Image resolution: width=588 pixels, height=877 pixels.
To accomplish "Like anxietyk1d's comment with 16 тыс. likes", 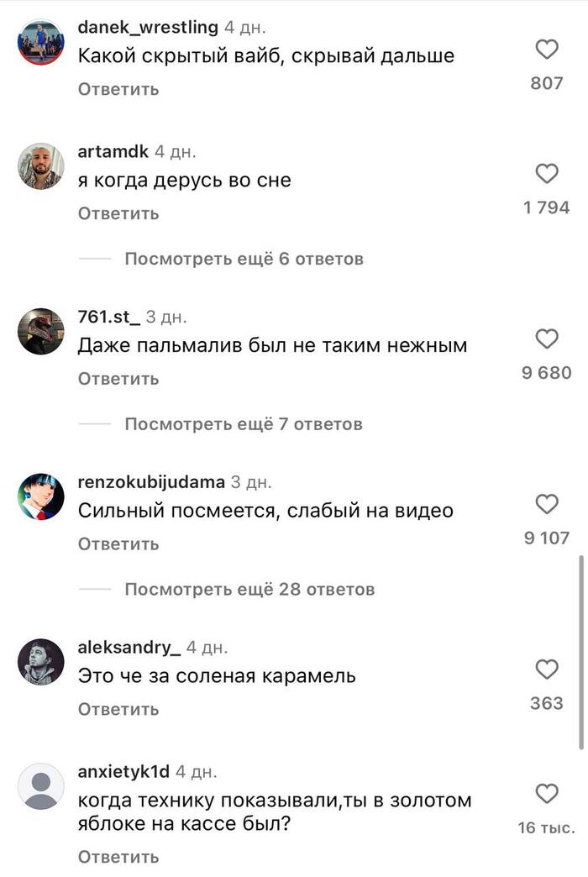I will click(x=547, y=794).
